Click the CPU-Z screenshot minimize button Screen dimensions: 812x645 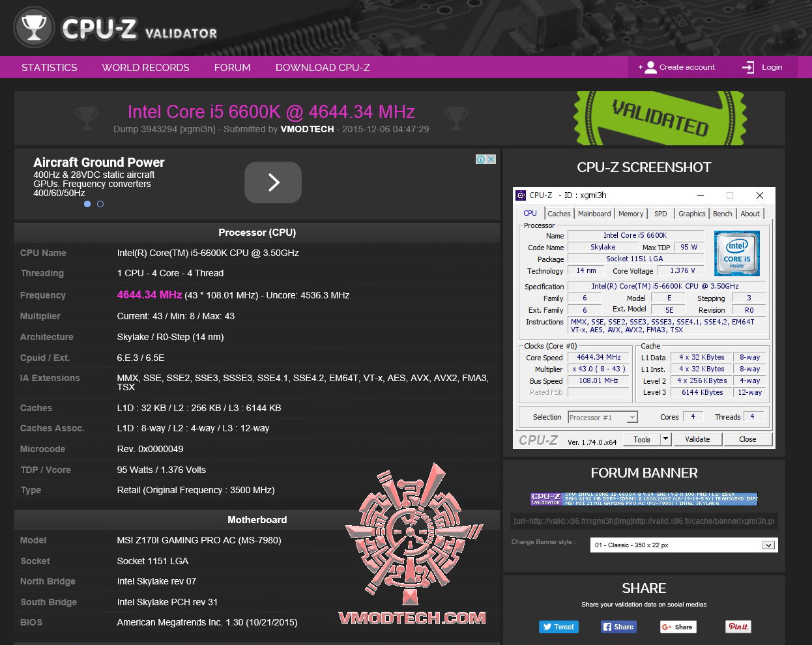[701, 195]
